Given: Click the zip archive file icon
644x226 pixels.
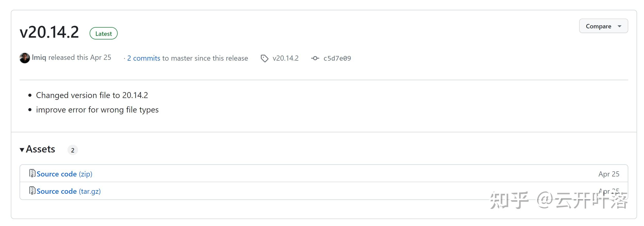Looking at the screenshot, I should [32, 173].
